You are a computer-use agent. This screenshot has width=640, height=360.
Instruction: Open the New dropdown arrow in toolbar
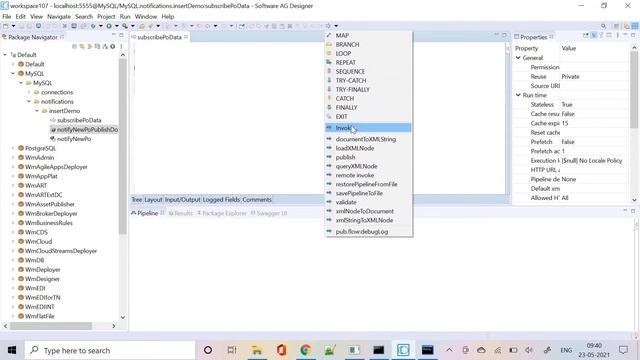pyautogui.click(x=13, y=26)
